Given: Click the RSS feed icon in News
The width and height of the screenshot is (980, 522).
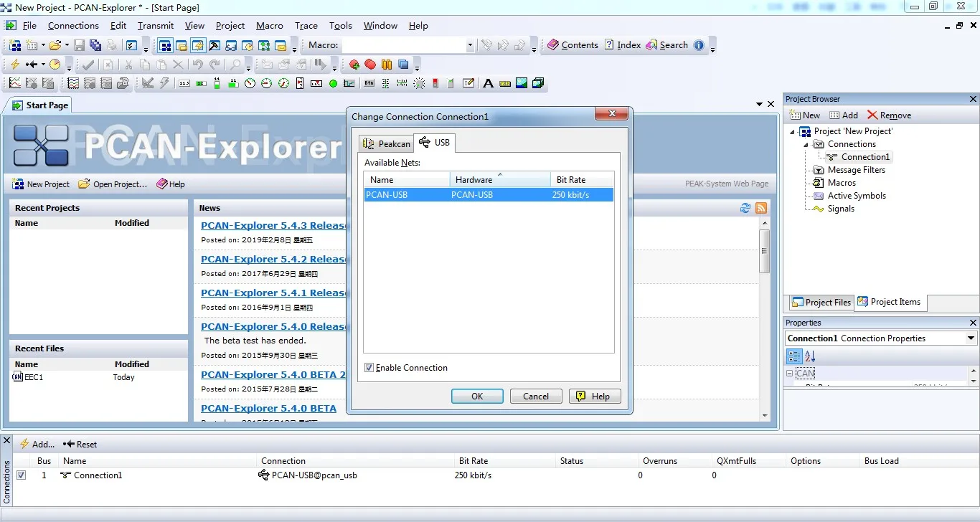Looking at the screenshot, I should pyautogui.click(x=761, y=208).
